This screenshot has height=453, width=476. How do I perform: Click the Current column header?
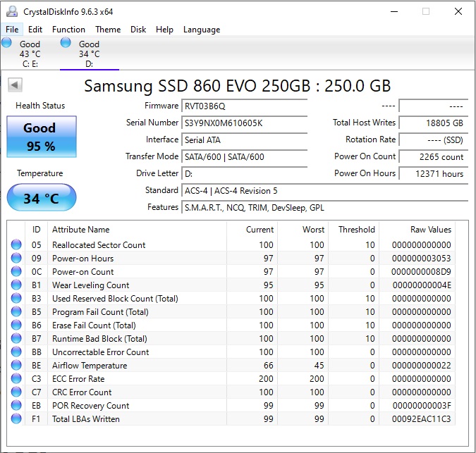(x=252, y=230)
